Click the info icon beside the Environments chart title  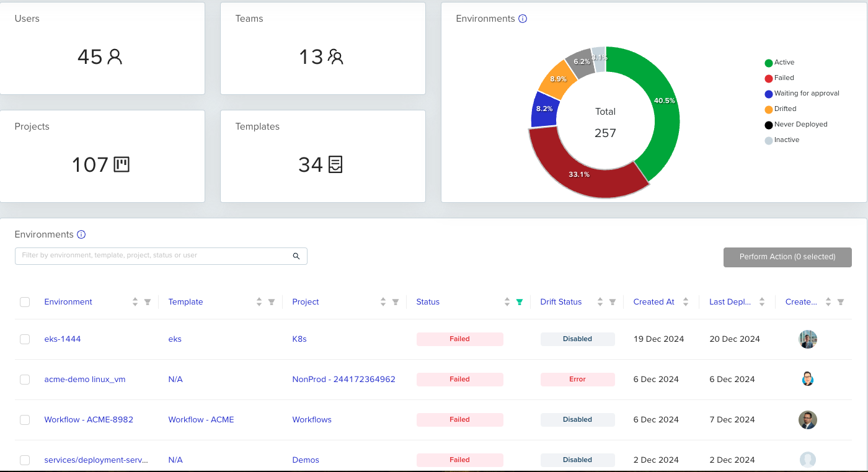(523, 19)
